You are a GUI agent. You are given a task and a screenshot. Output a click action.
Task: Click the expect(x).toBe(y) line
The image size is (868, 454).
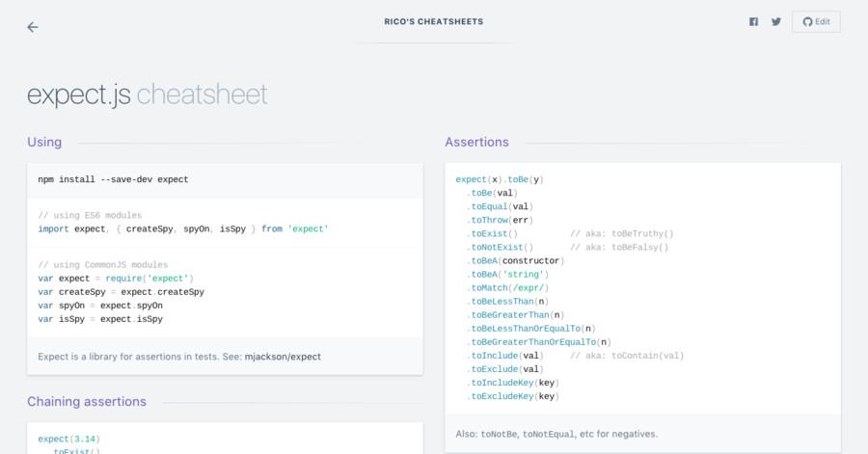[500, 179]
